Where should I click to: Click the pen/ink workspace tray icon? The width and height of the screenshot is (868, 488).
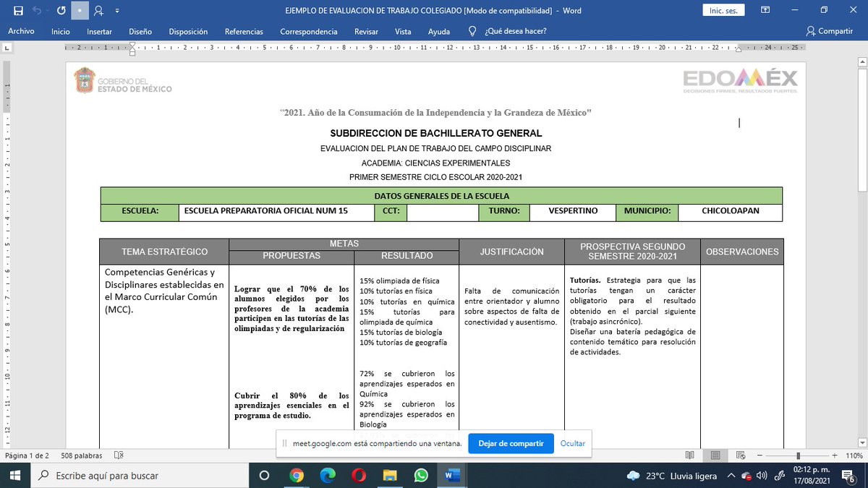pyautogui.click(x=779, y=476)
